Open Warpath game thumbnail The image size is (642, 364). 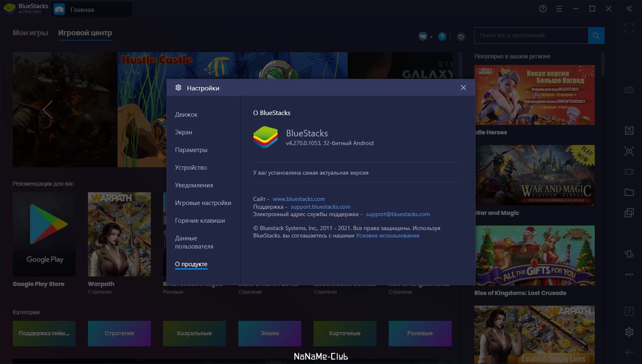(119, 235)
